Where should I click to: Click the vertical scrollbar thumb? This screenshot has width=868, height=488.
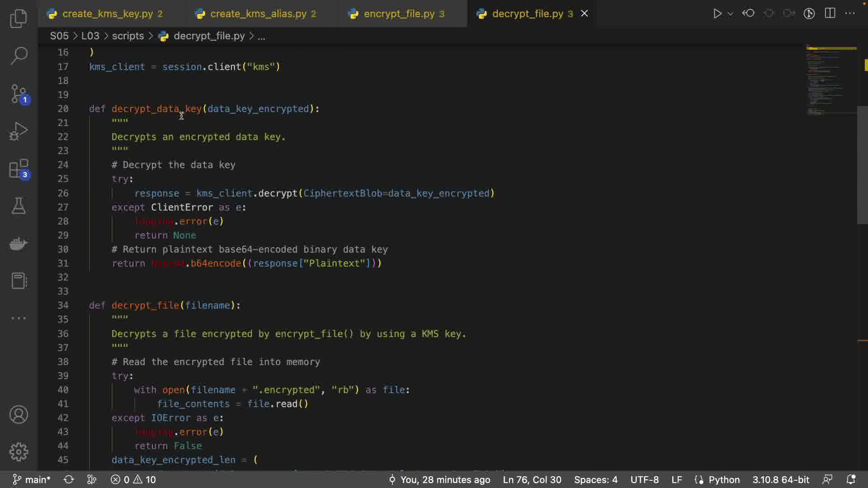[x=862, y=165]
